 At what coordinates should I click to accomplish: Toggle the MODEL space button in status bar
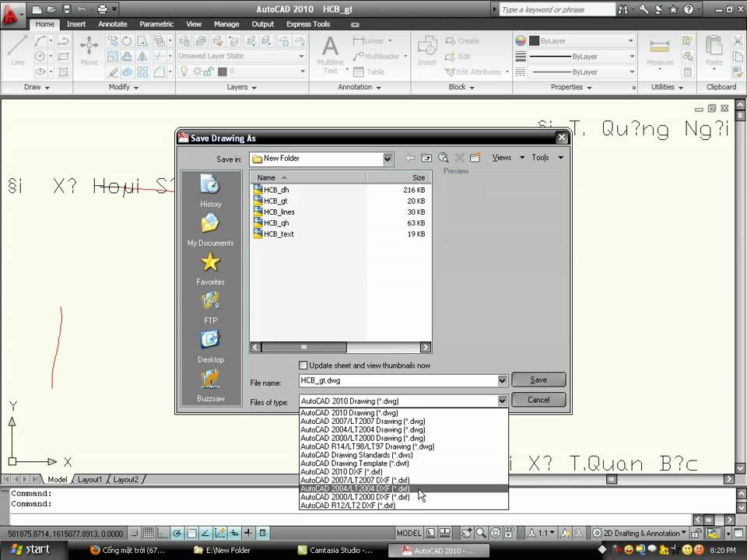tap(409, 533)
